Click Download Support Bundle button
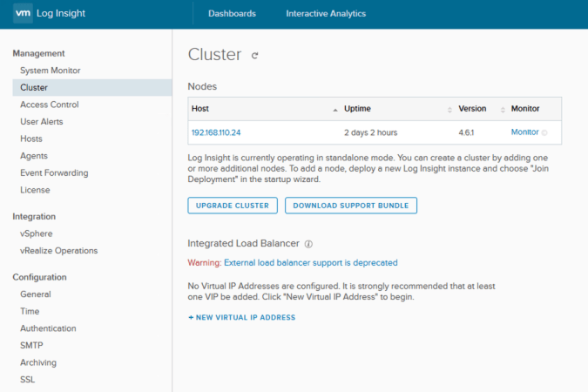Viewport: 588px width, 392px height. [351, 206]
